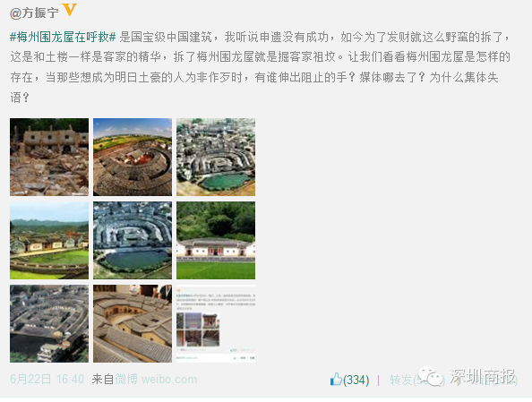
Task: Click the 转发 repost button
Action: 401,380
